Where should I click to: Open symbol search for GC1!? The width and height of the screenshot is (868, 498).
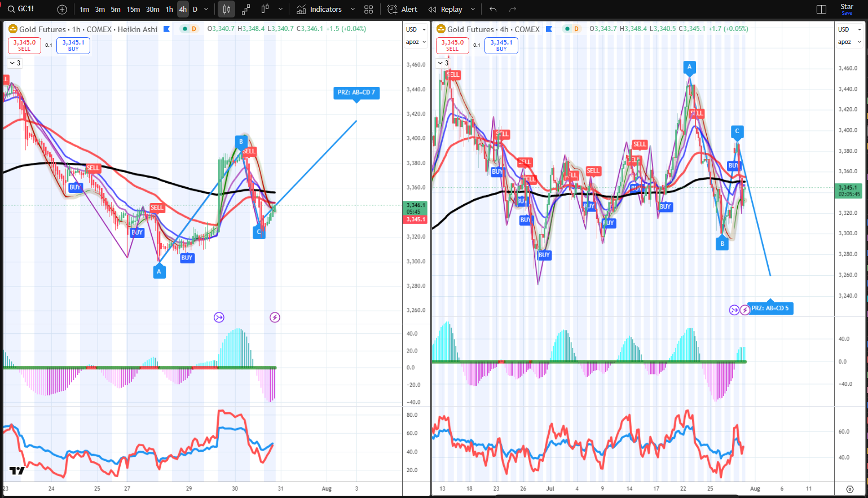coord(21,9)
